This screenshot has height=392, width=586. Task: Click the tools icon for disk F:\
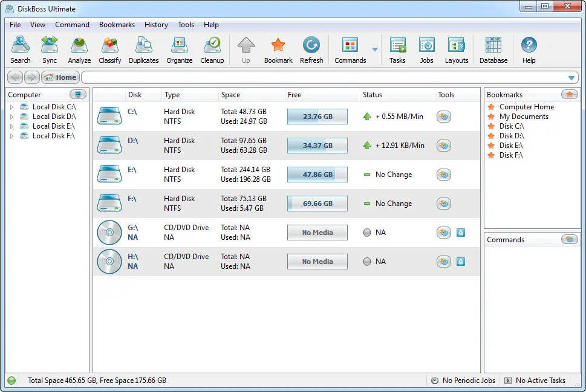(x=444, y=204)
